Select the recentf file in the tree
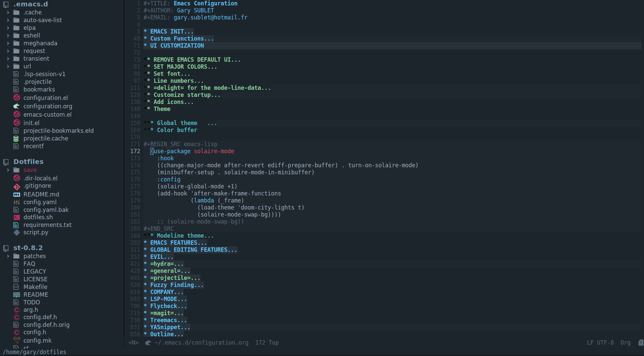Image resolution: width=644 pixels, height=356 pixels. (x=34, y=146)
